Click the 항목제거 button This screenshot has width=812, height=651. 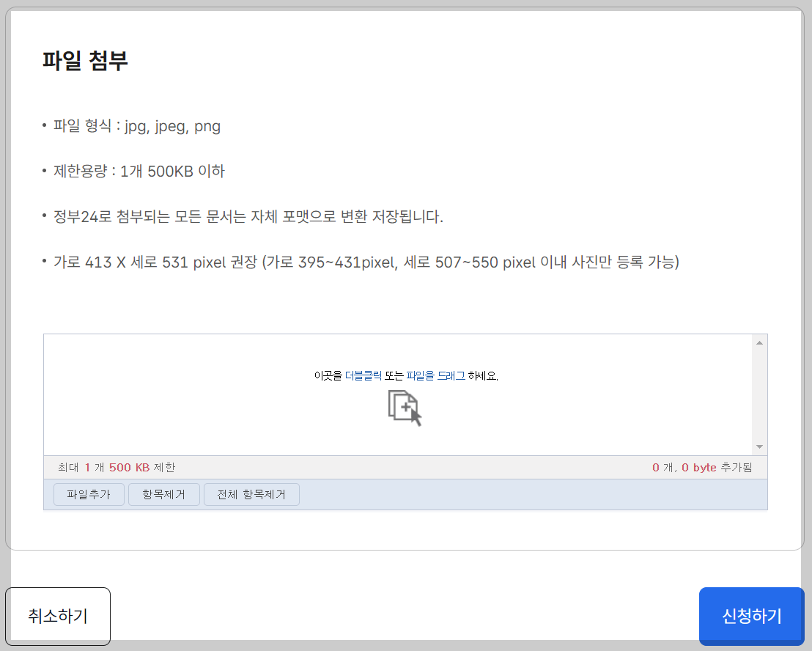163,494
